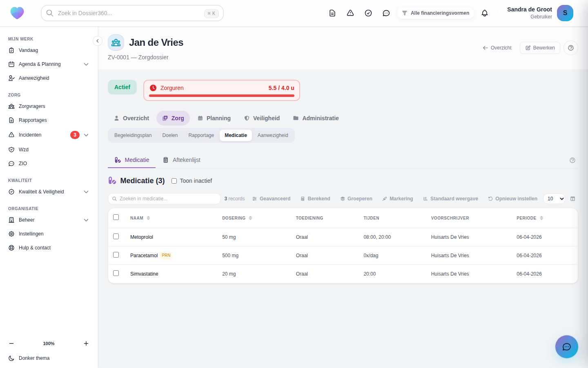Check the Metoprolol row checkbox
This screenshot has width=588, height=368.
[116, 236]
